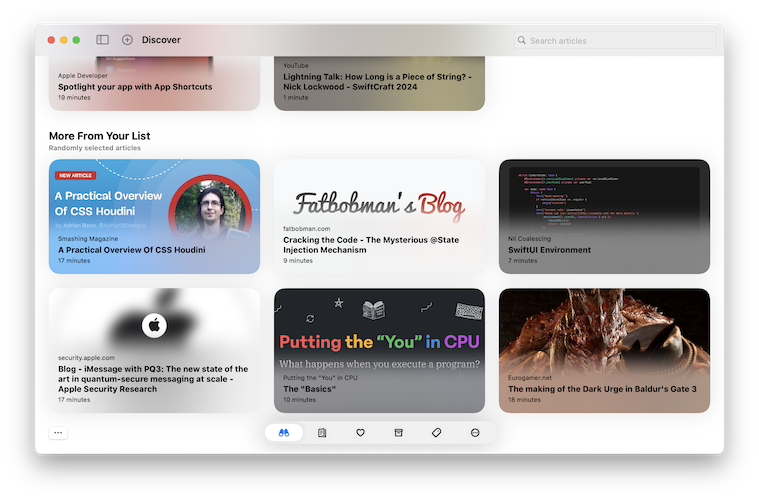This screenshot has width=759, height=500.
Task: Click the NEW ARTICLE badge
Action: tap(76, 175)
